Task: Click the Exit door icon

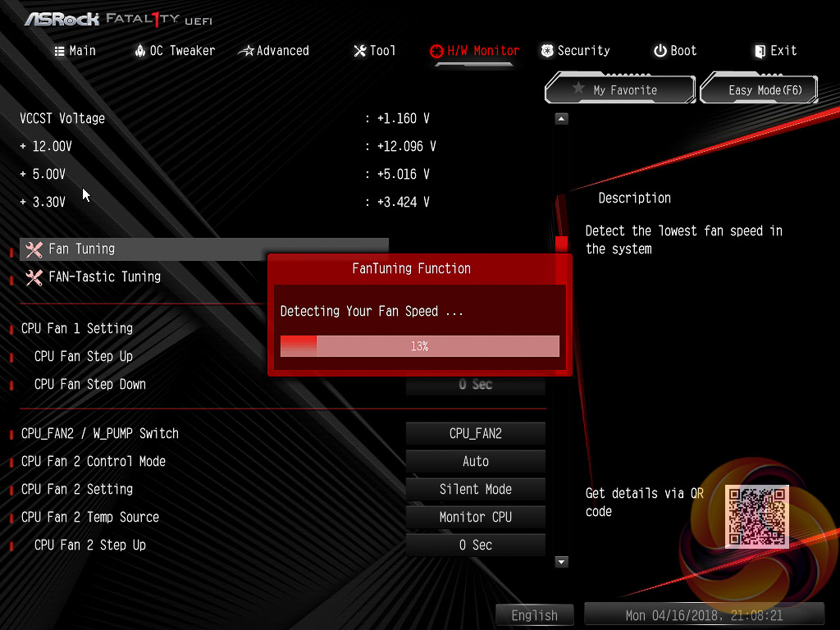Action: [760, 51]
